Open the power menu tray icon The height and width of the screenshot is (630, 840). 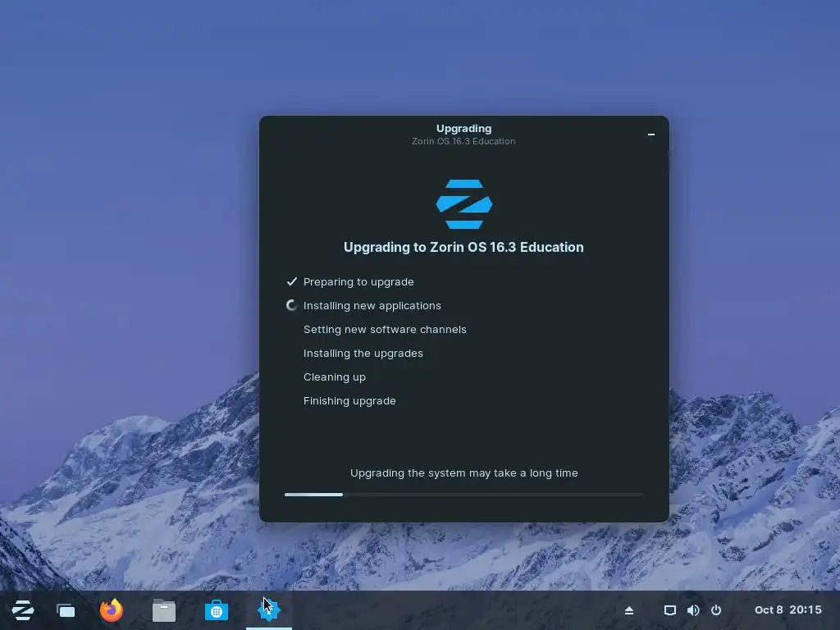(716, 610)
